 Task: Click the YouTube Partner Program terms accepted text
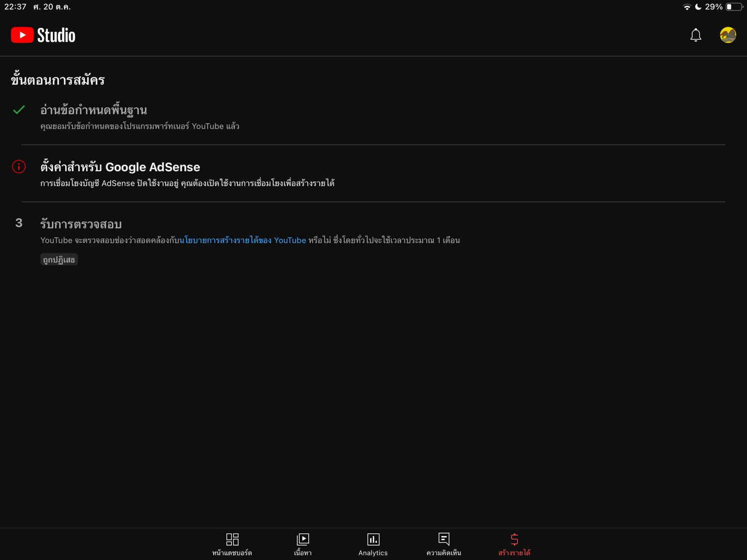tap(140, 126)
